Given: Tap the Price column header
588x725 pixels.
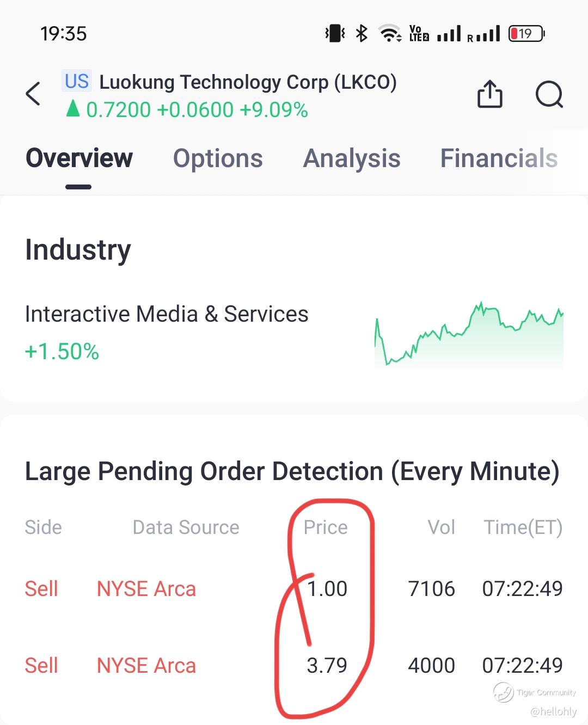Looking at the screenshot, I should tap(326, 527).
